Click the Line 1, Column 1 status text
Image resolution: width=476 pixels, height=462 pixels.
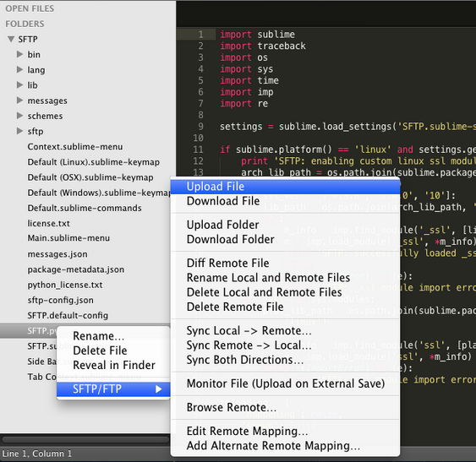pos(36,454)
